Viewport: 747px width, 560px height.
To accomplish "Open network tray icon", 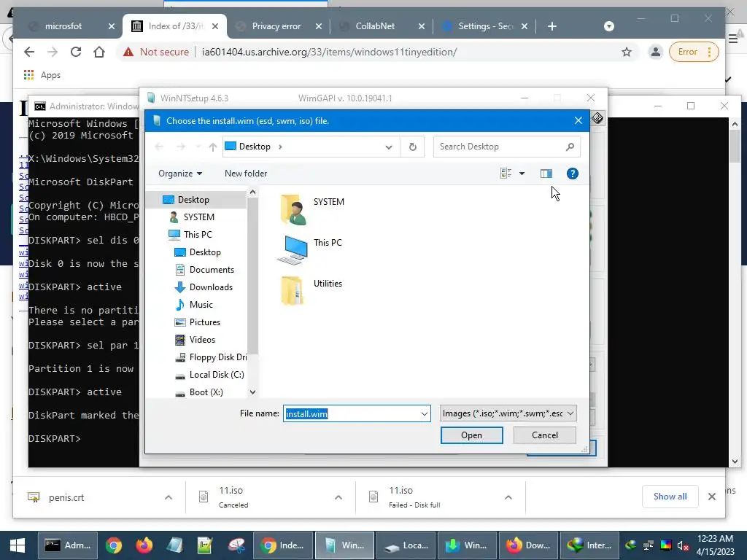I will [648, 545].
